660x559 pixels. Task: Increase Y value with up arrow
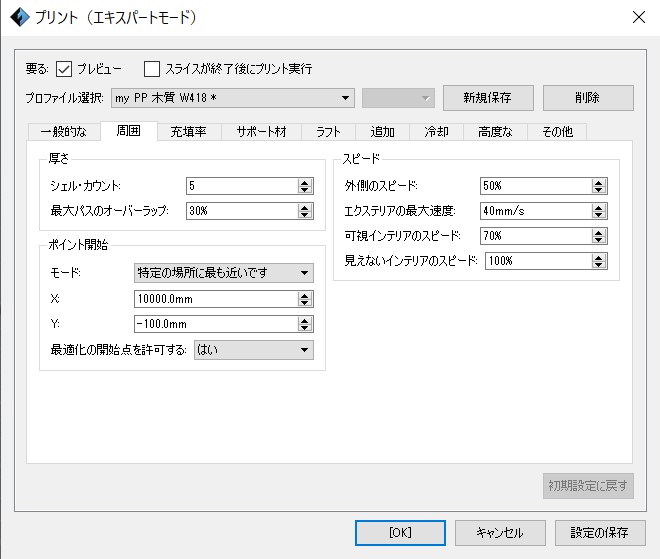pos(305,320)
